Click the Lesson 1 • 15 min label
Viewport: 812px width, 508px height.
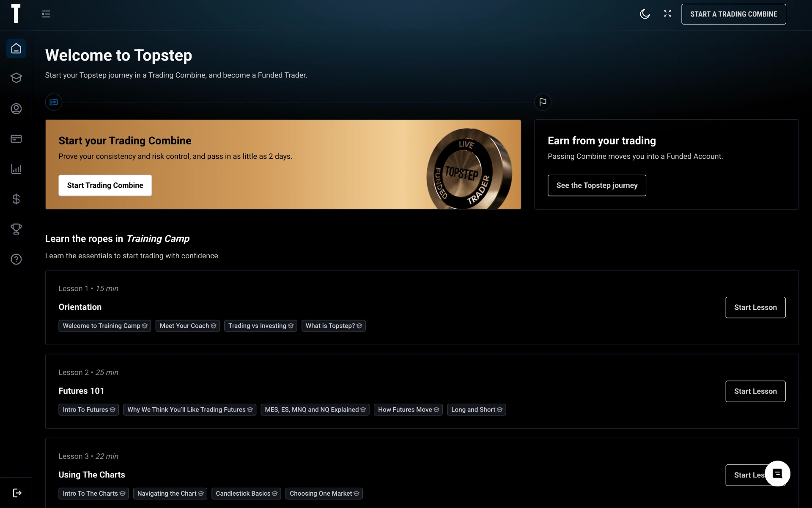[88, 288]
